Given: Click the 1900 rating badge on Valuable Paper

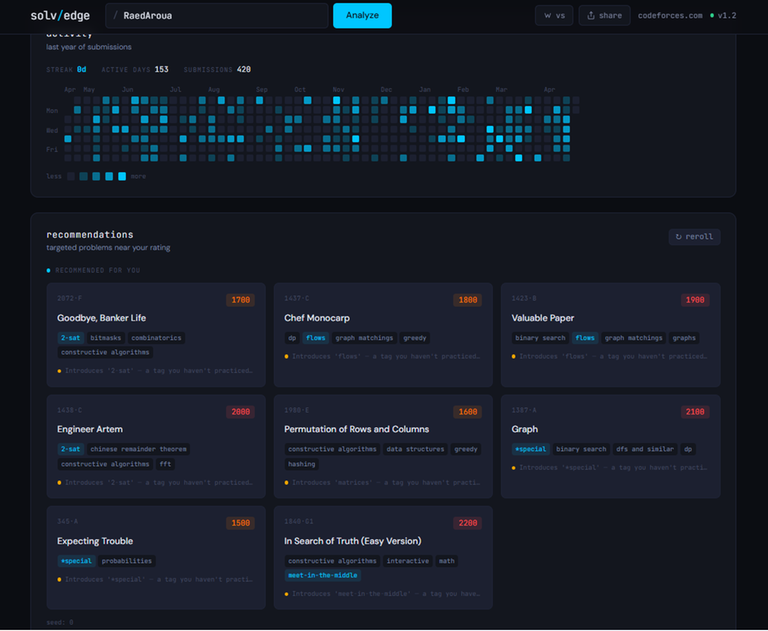Looking at the screenshot, I should pyautogui.click(x=694, y=300).
